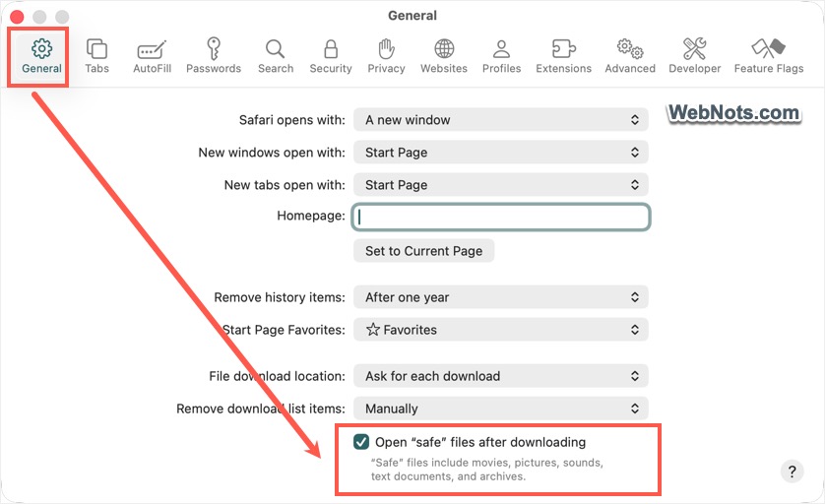
Task: Open the Feature Flags pane
Action: [x=769, y=56]
